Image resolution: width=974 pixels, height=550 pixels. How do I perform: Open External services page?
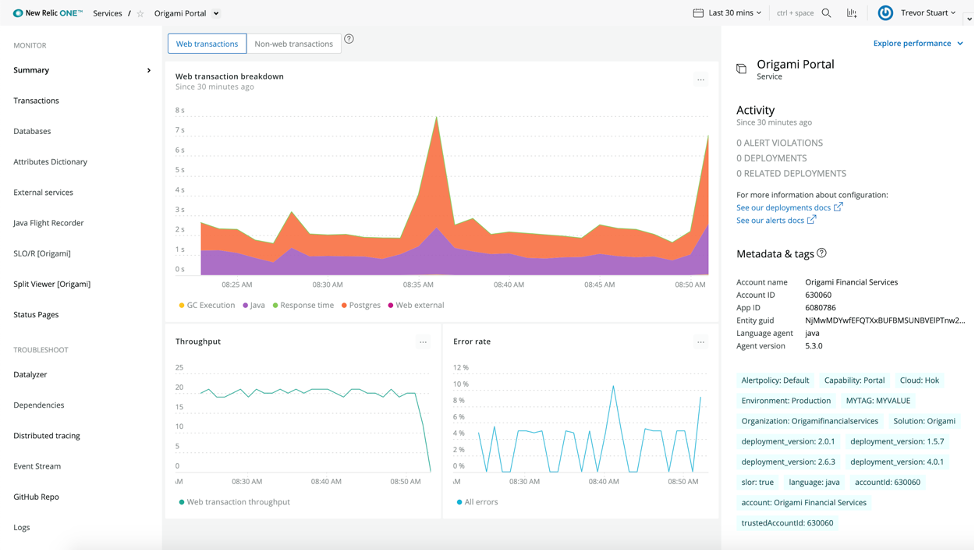(x=43, y=192)
